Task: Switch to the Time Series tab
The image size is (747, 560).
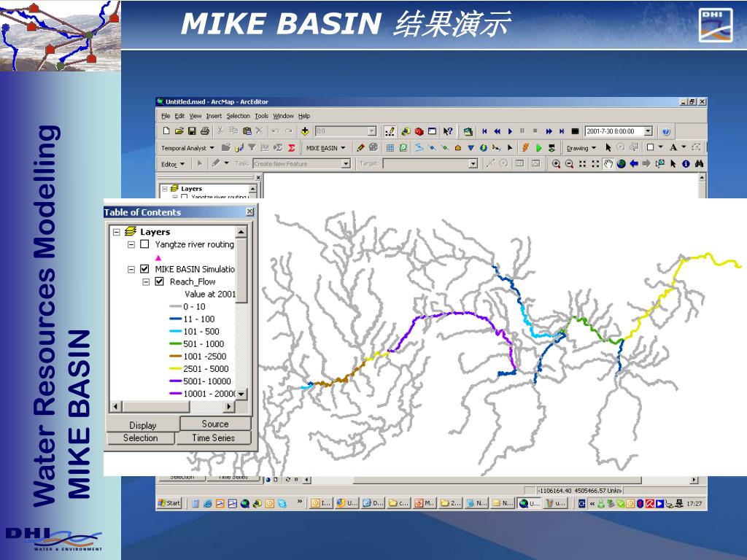Action: (214, 437)
